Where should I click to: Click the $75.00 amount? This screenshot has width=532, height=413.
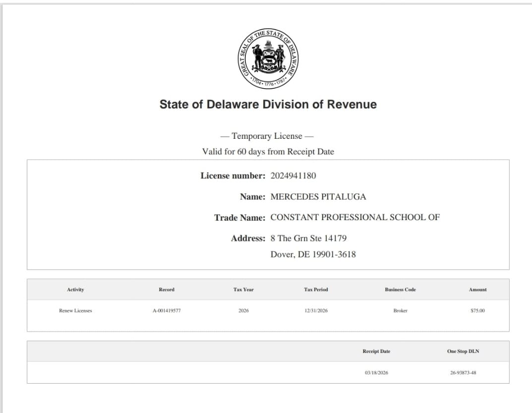pos(477,311)
